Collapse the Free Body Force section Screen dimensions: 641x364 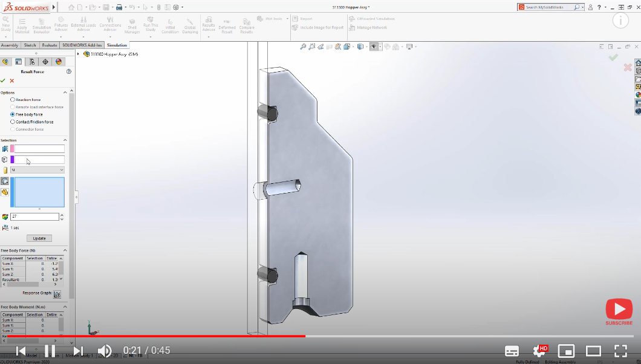click(x=64, y=249)
